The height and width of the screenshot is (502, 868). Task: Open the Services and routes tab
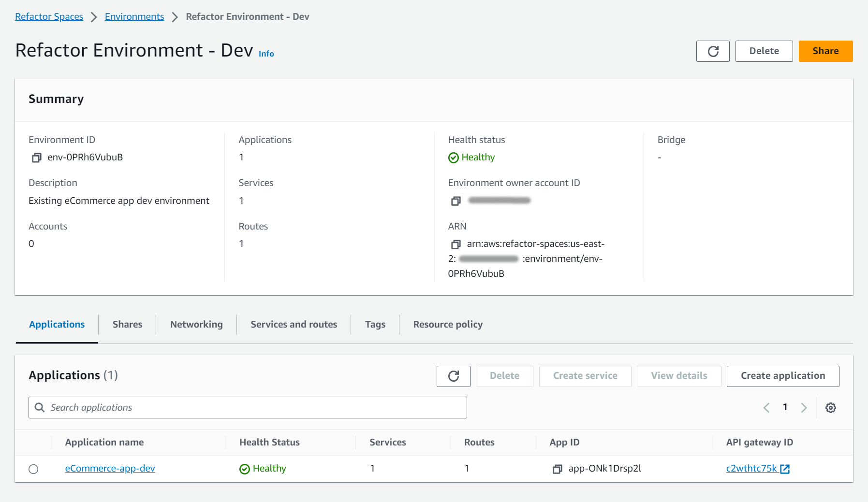point(293,324)
